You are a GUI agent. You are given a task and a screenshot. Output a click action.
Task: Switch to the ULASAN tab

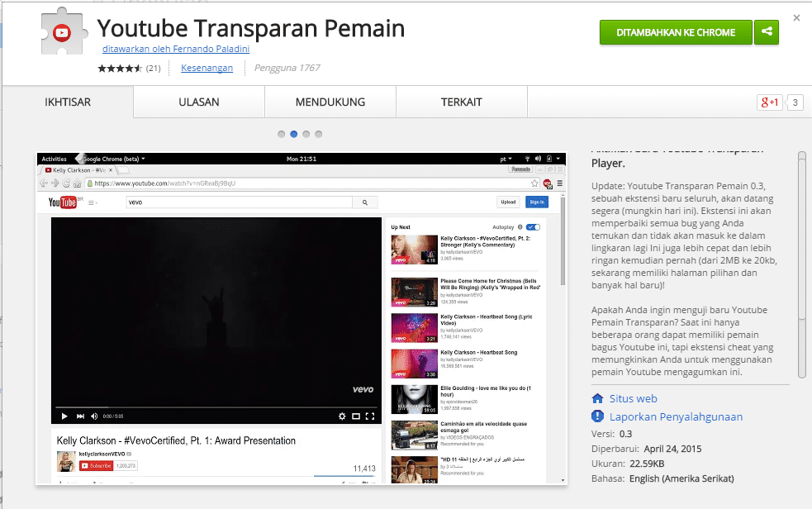[198, 101]
